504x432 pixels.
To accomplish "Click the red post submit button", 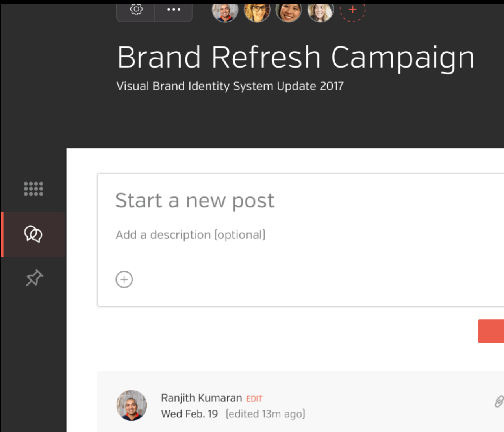I will (491, 331).
